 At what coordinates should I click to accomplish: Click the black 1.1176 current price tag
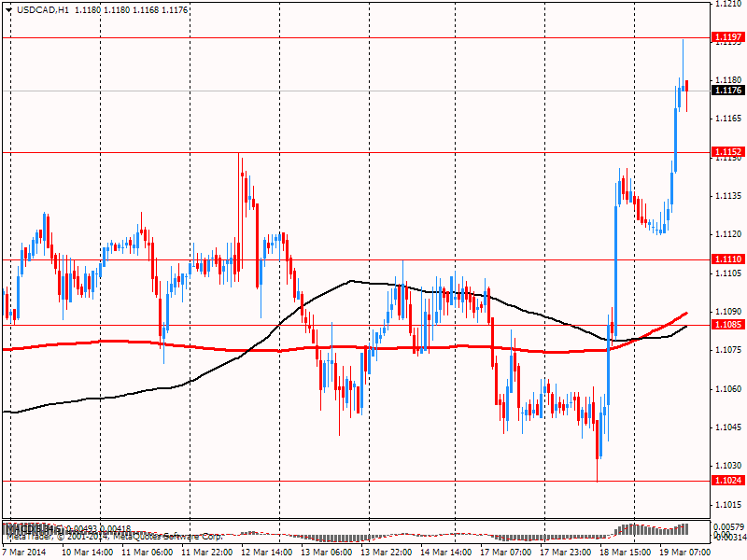click(x=727, y=91)
